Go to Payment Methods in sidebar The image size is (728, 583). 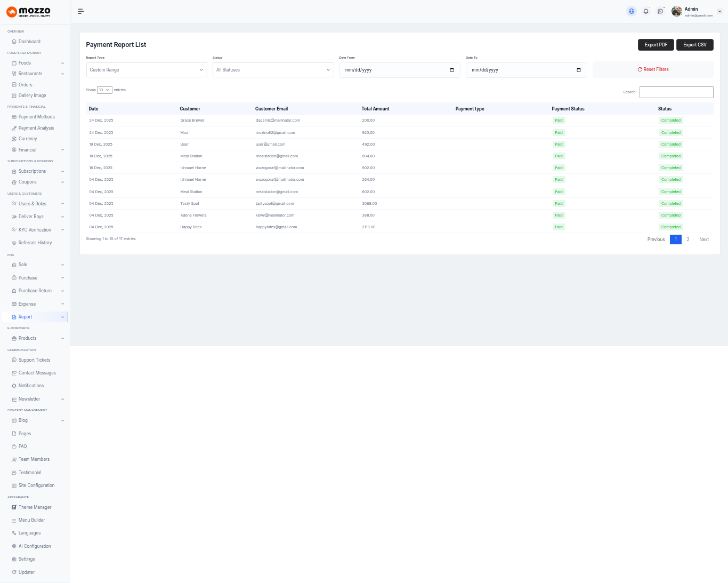[x=36, y=117]
